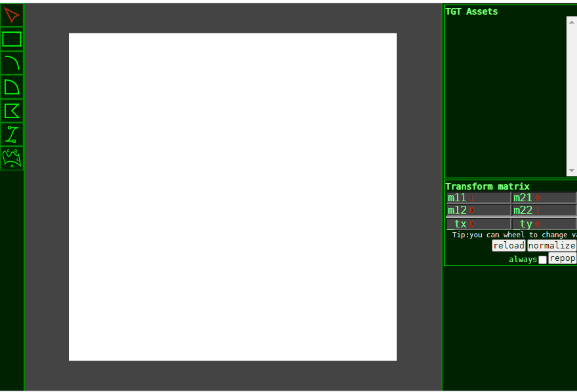
Task: Click the TGT Assets panel title
Action: [471, 12]
